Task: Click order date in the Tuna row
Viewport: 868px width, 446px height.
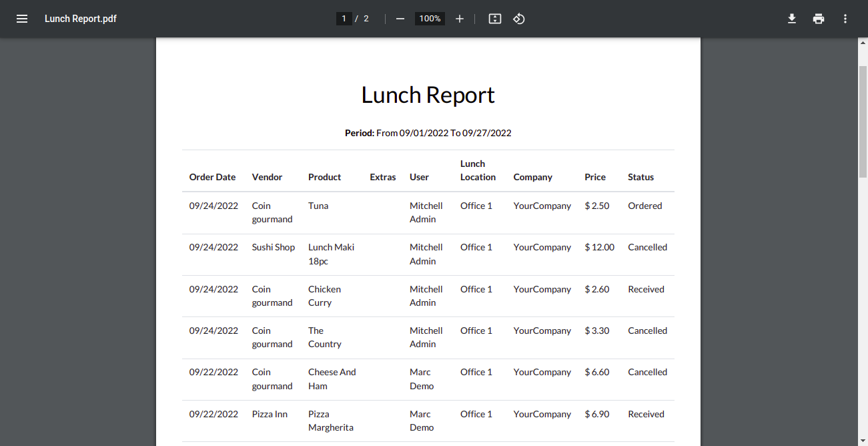Action: coord(213,206)
